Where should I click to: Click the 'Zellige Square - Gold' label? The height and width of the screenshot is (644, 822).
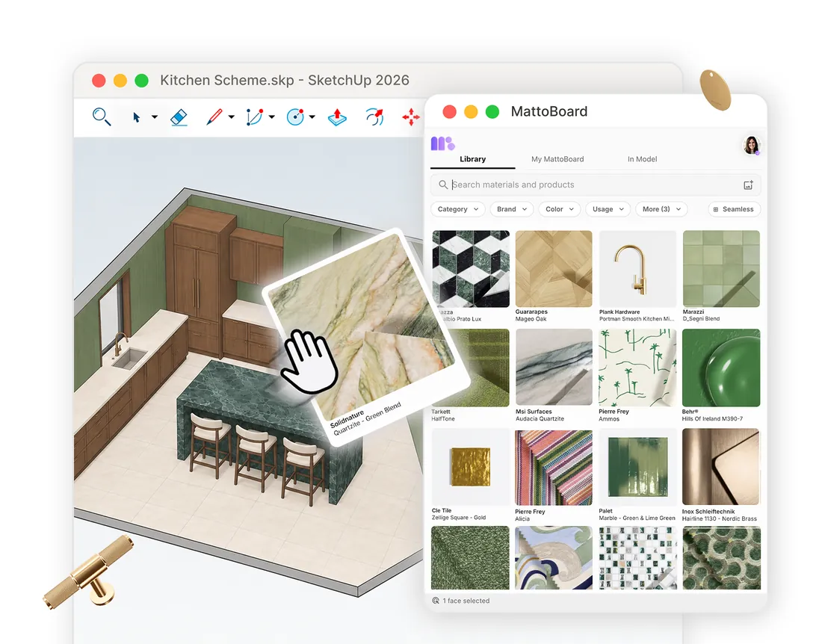[459, 518]
